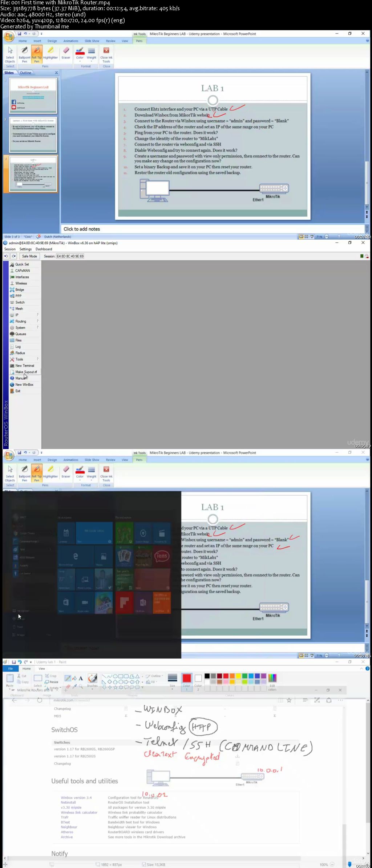Activate Color 2 in Paint
372x868 pixels.
coord(198,682)
